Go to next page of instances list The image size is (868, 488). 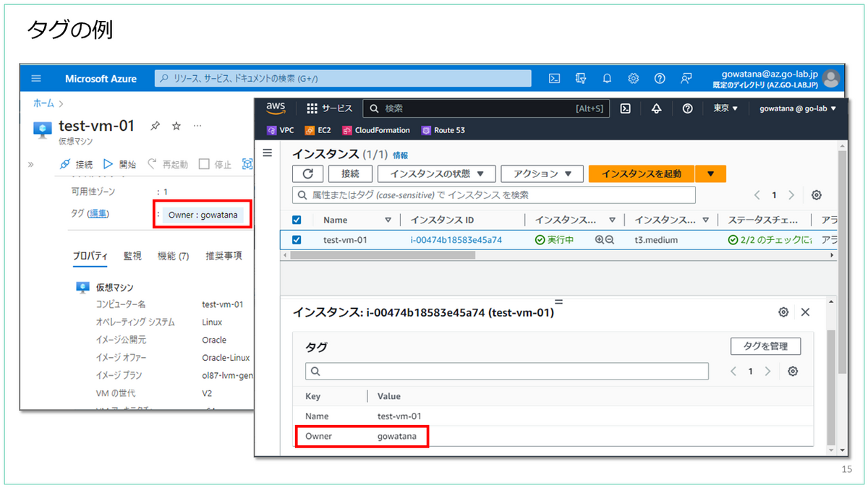coord(791,195)
